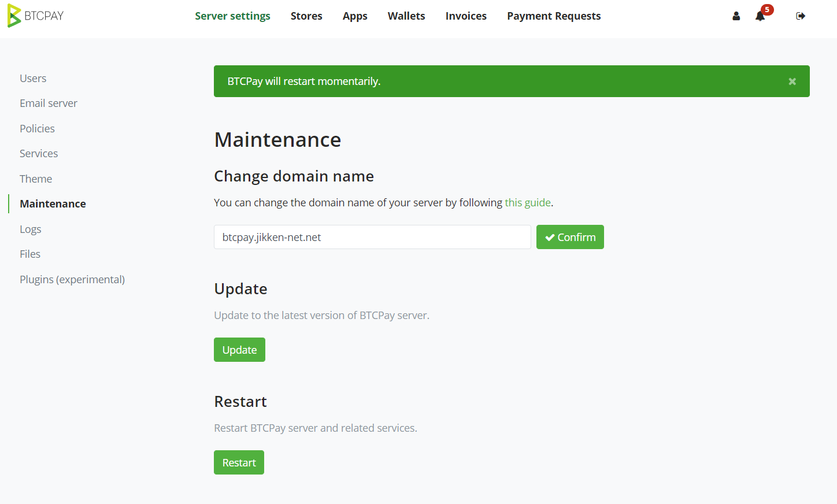Image resolution: width=837 pixels, height=504 pixels.
Task: Open Server settings in the top navigation
Action: [232, 16]
